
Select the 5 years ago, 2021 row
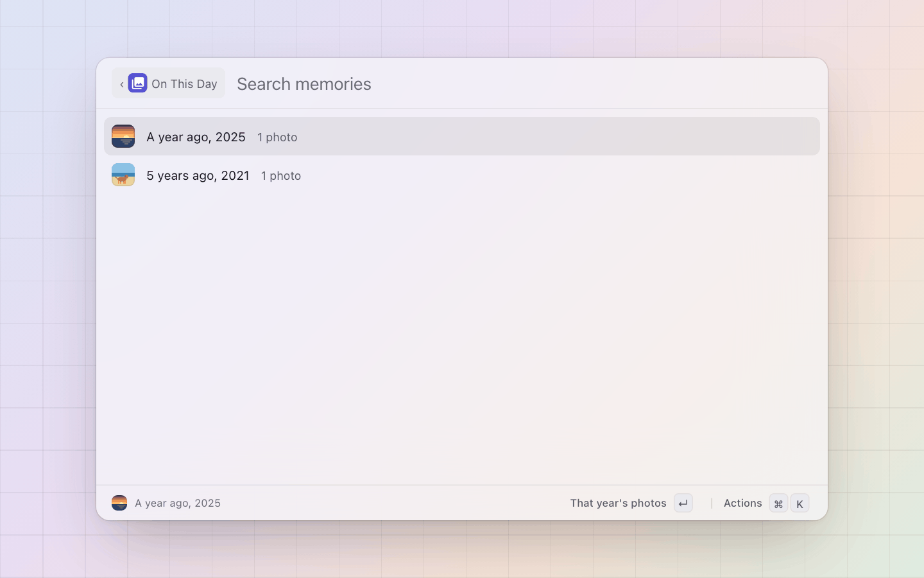462,175
